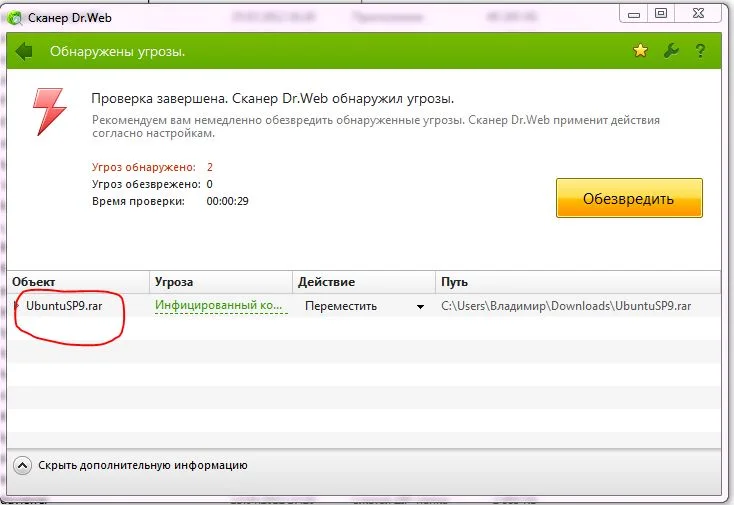Sort by the Действие column header
The image size is (734, 505).
point(364,282)
